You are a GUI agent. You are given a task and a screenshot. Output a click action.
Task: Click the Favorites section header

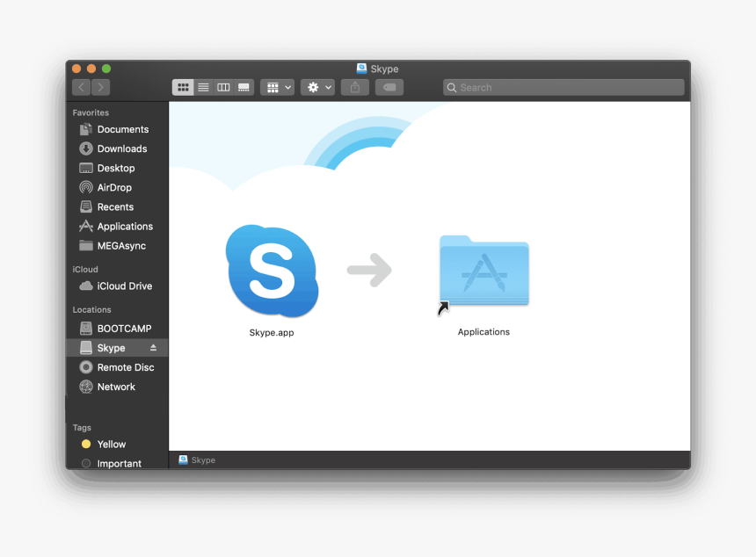[91, 112]
